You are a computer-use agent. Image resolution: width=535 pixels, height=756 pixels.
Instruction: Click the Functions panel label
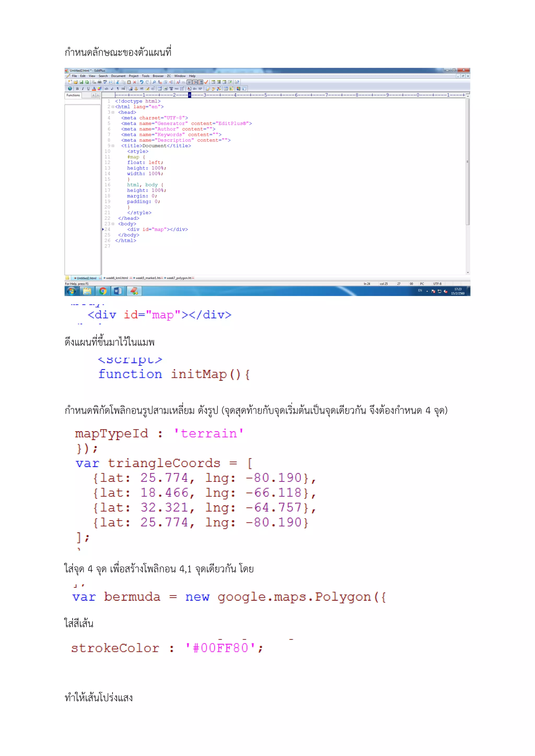point(73,96)
